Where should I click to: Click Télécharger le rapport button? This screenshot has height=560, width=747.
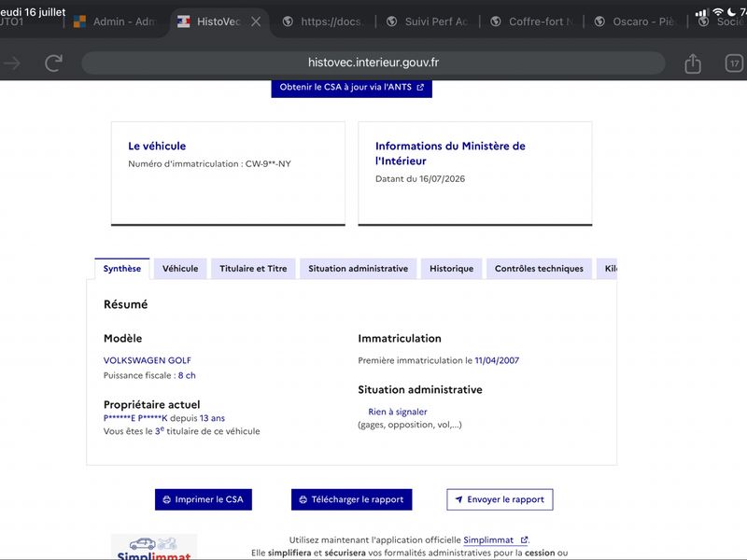click(x=352, y=499)
